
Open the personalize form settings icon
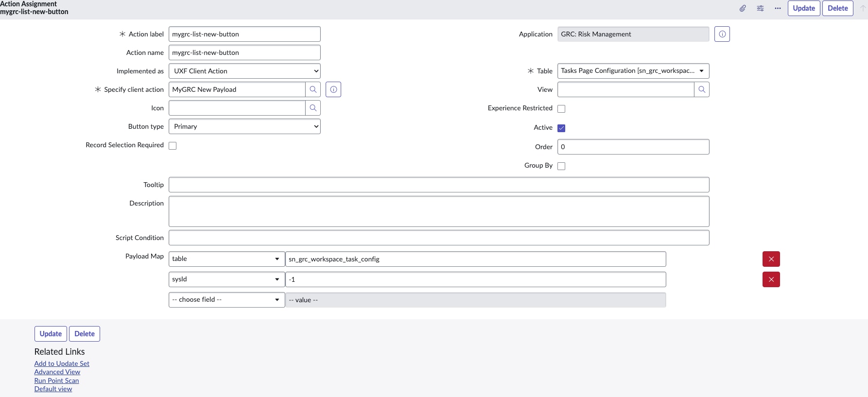pyautogui.click(x=760, y=8)
